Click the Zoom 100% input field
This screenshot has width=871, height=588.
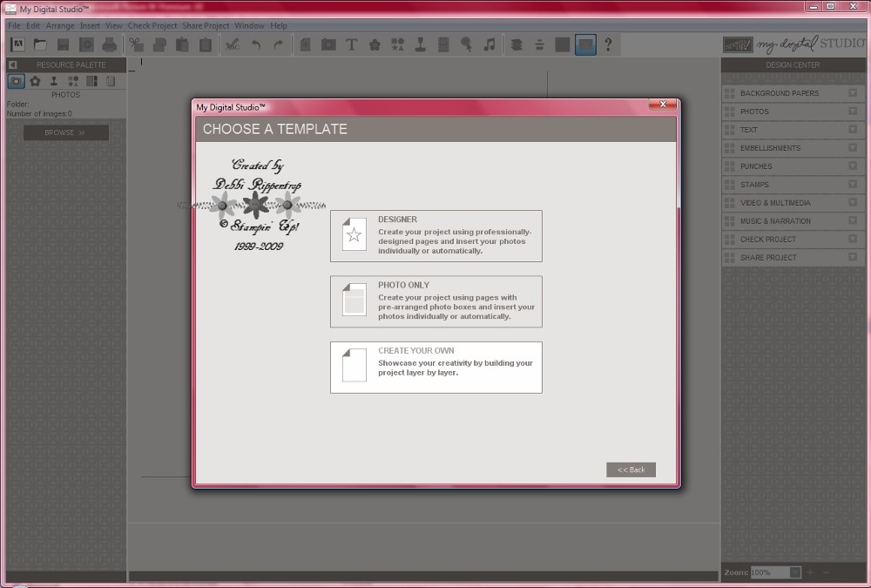tap(770, 572)
